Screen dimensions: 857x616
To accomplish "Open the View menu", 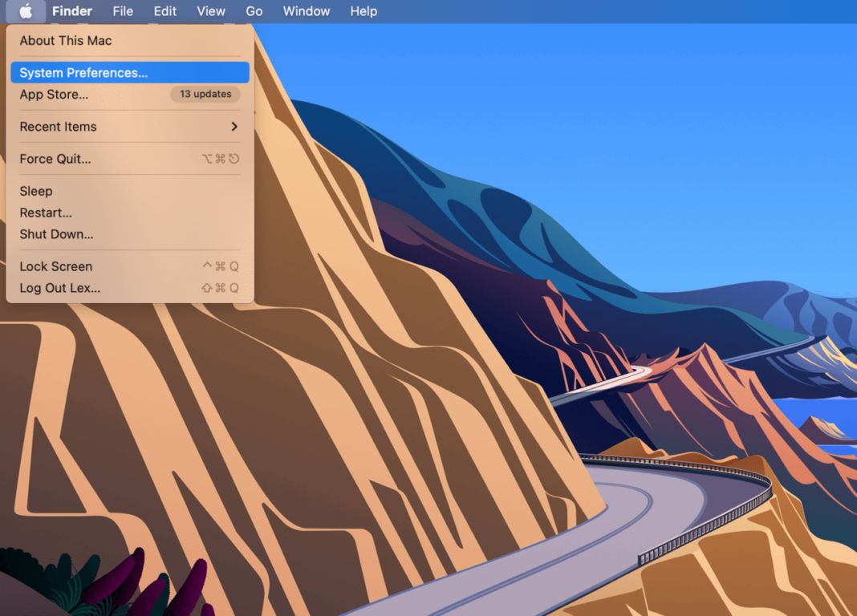I will [210, 11].
